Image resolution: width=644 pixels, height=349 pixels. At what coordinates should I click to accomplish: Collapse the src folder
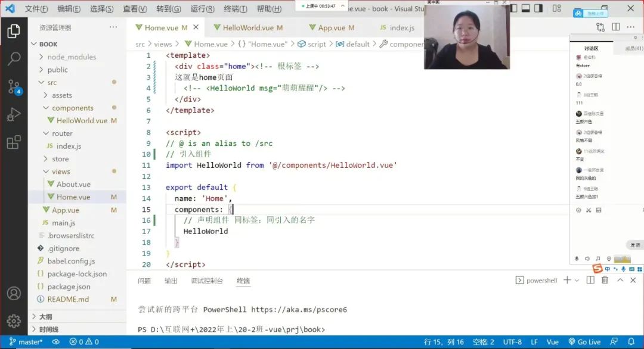(41, 82)
